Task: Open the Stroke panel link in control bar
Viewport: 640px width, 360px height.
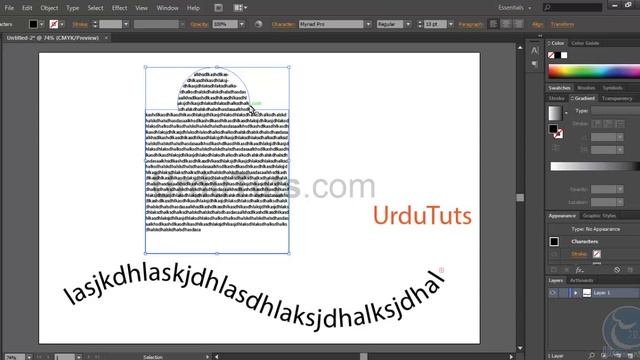Action: coord(80,24)
